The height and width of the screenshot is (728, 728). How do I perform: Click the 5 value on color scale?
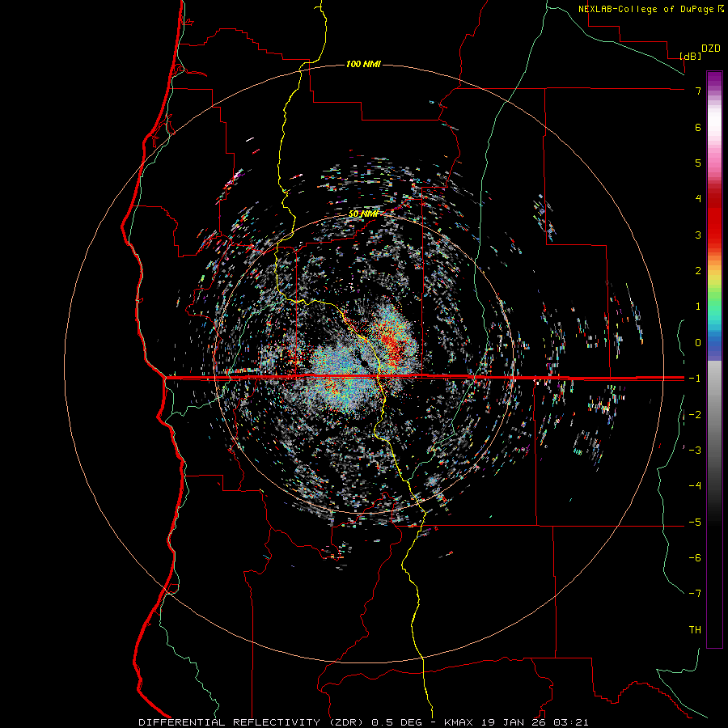pyautogui.click(x=698, y=163)
